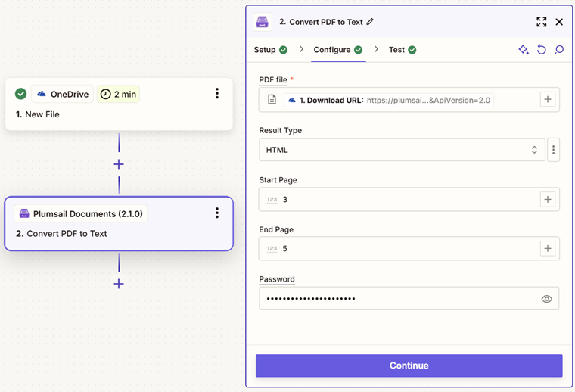Viewport: 575px width, 392px height.
Task: Click the '1. New File' step title
Action: [37, 114]
